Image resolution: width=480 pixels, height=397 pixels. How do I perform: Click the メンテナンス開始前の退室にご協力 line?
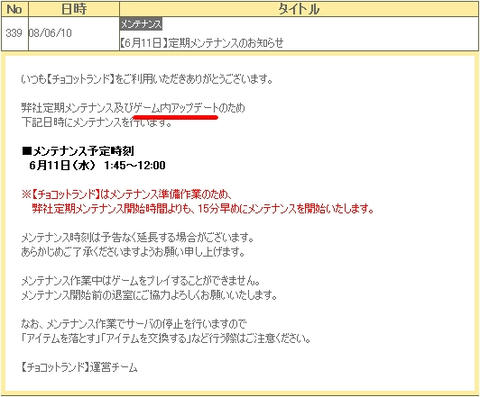pyautogui.click(x=149, y=295)
